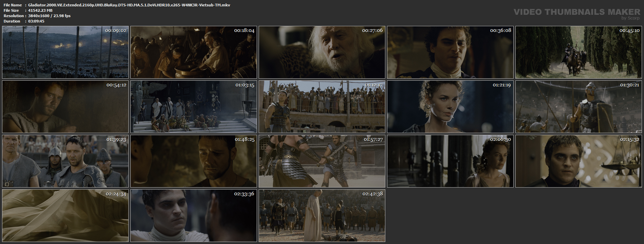Viewport: 644px width, 244px height.
Task: Select the thumbnail stamped 00:36:08
Action: (x=450, y=52)
